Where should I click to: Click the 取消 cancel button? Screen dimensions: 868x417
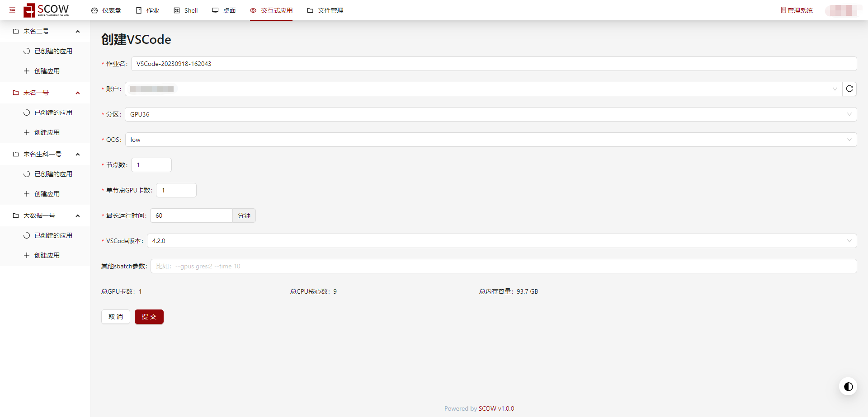(x=116, y=317)
